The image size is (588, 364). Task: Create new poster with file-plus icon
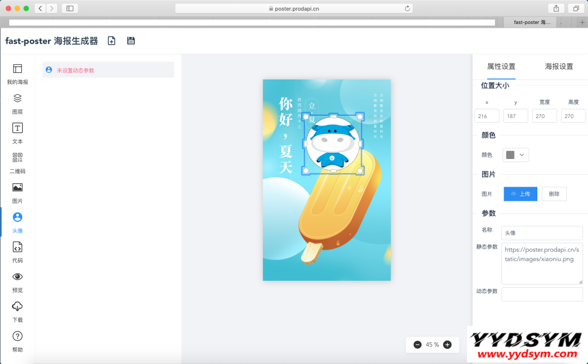coord(112,41)
